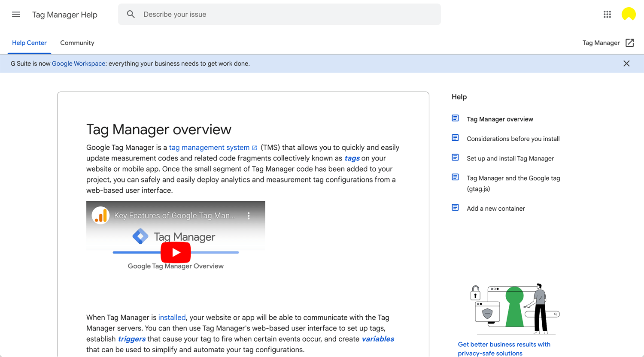Click the article icon beside Considerations before you install

pos(455,138)
